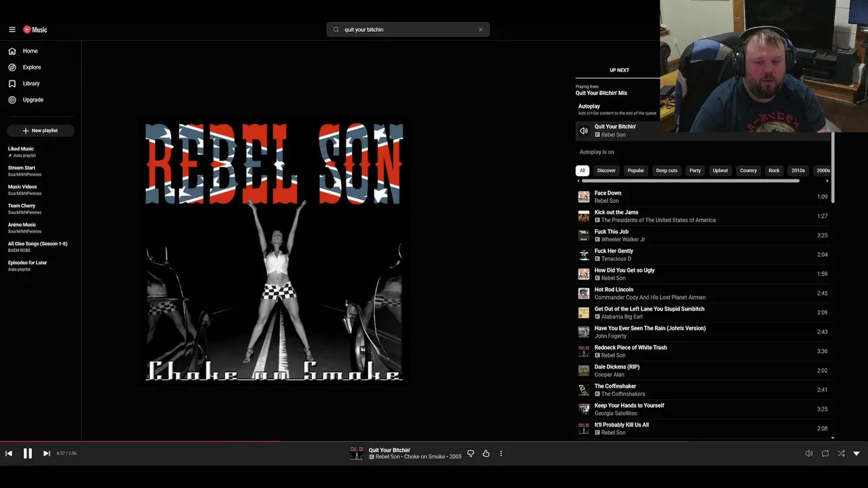
Task: Play Face Down from the queue
Action: coord(703,197)
